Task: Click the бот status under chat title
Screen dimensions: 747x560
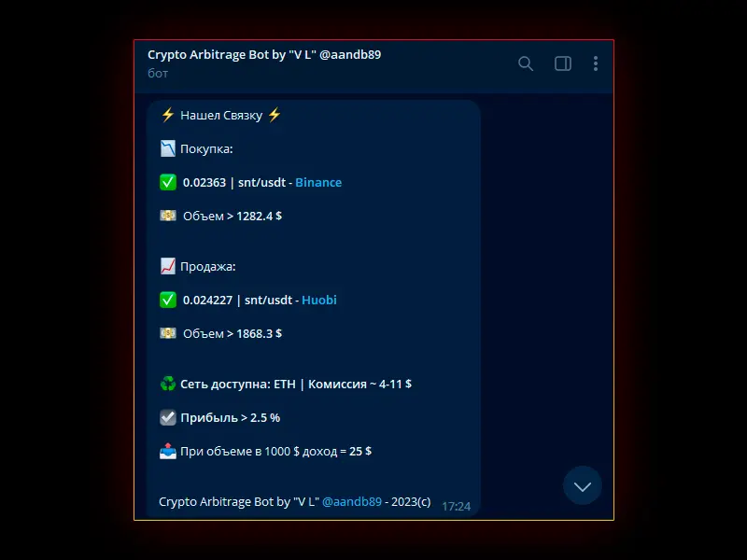Action: 158,74
